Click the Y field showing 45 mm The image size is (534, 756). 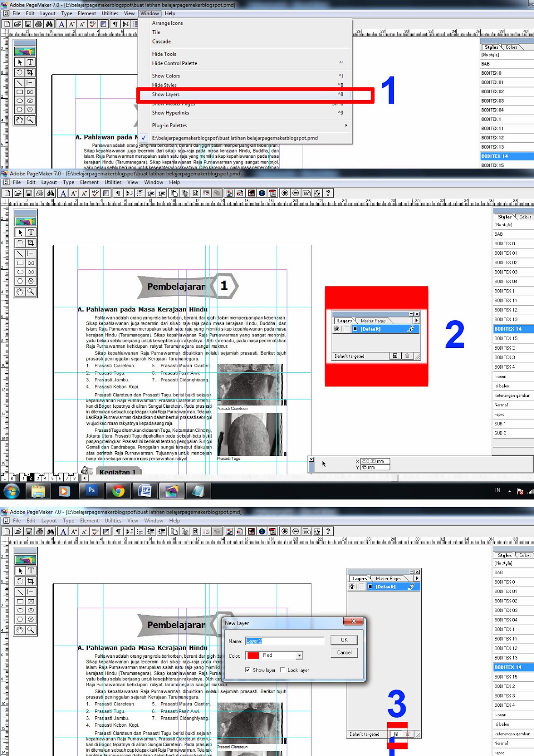pyautogui.click(x=375, y=467)
